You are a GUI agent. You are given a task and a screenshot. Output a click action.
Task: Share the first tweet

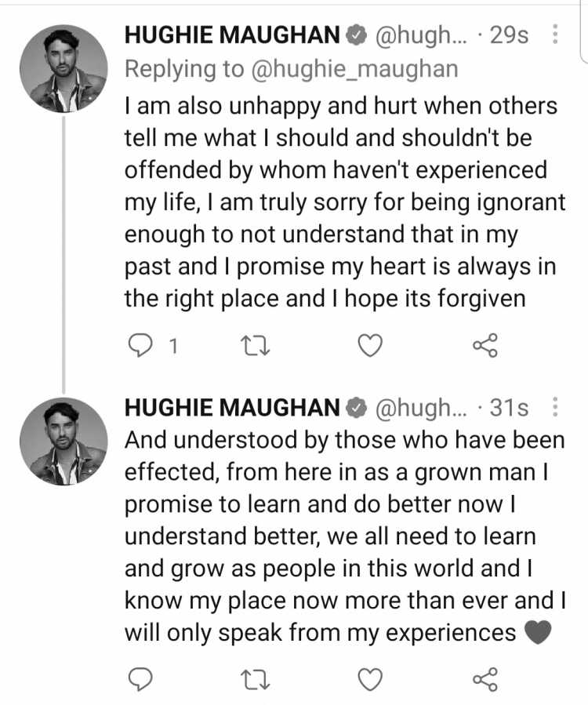(x=485, y=345)
